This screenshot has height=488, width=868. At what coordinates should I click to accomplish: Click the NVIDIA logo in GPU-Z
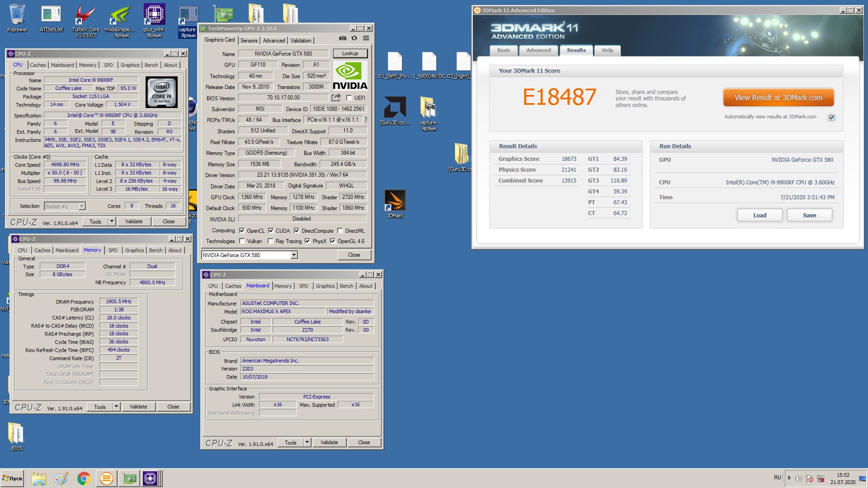point(350,76)
